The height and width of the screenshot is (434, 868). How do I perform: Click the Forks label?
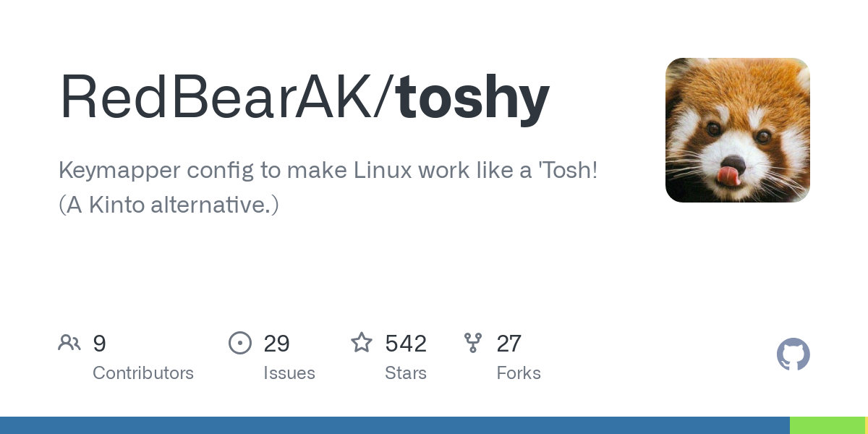519,373
